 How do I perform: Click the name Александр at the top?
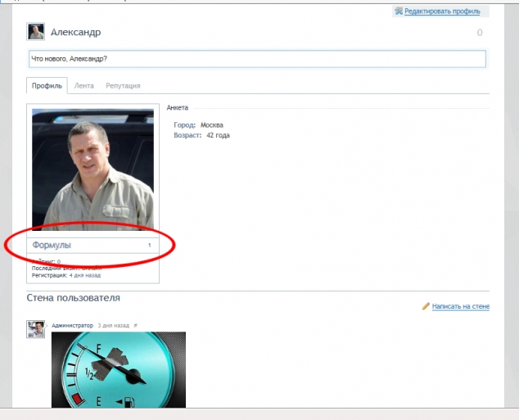pyautogui.click(x=76, y=33)
